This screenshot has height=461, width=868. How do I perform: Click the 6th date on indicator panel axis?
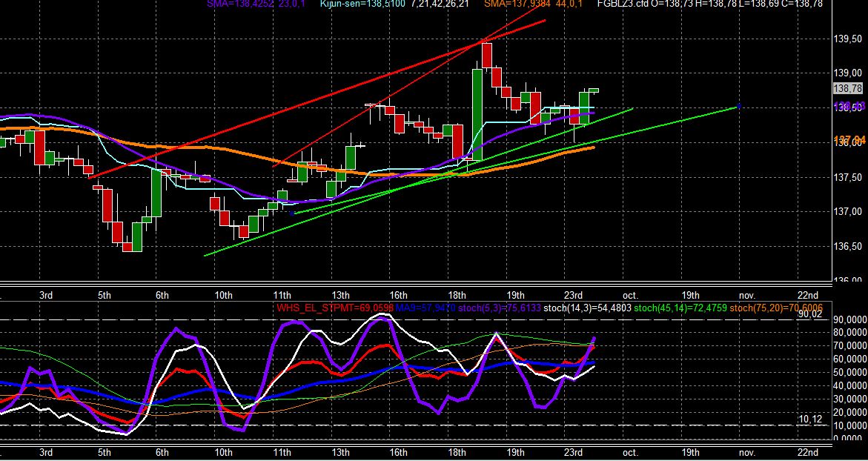(162, 452)
